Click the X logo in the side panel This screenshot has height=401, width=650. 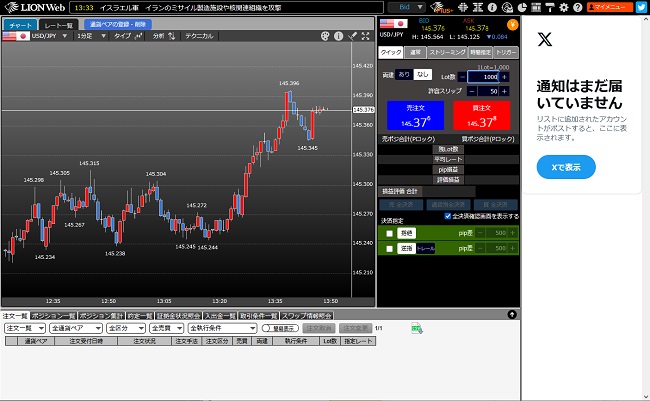[x=545, y=40]
